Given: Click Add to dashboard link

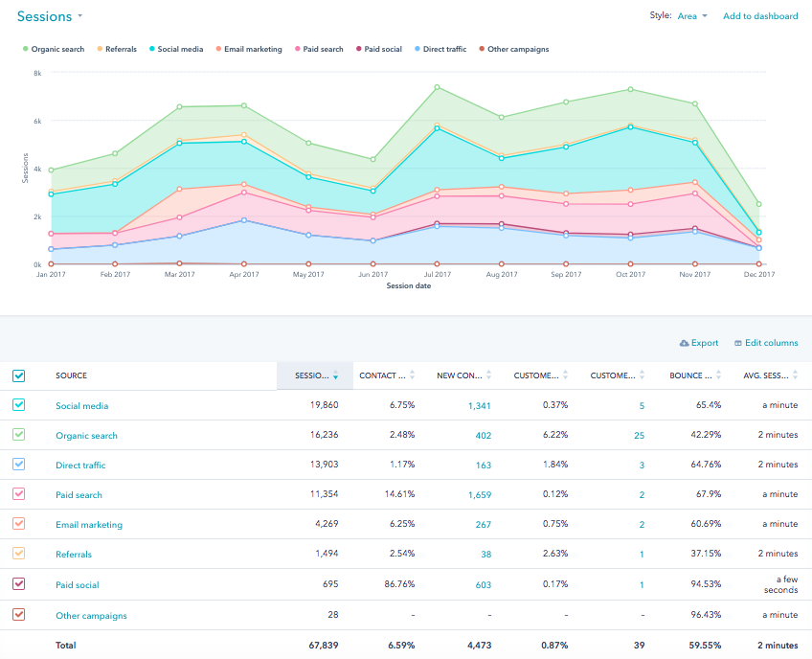Looking at the screenshot, I should pos(760,16).
